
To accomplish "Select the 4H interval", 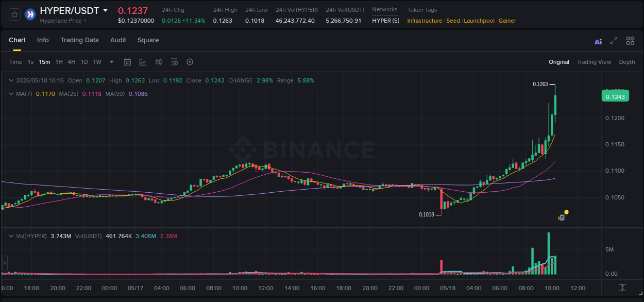I will [72, 62].
